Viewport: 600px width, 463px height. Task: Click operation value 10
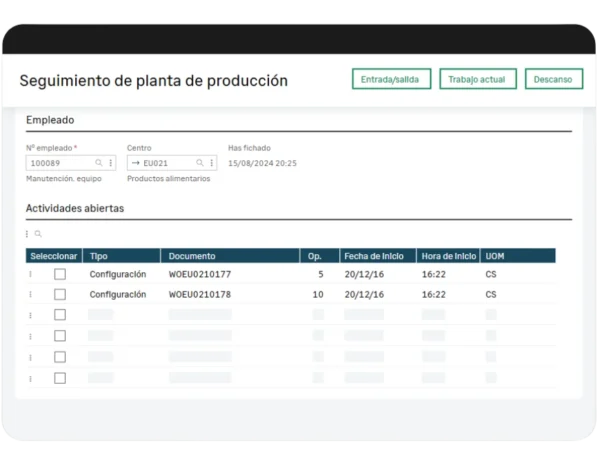[x=318, y=295]
